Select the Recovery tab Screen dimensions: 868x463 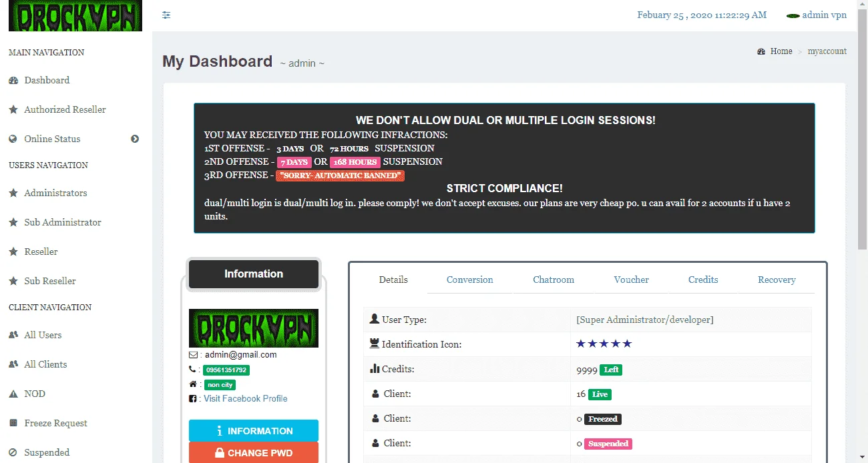pyautogui.click(x=777, y=280)
